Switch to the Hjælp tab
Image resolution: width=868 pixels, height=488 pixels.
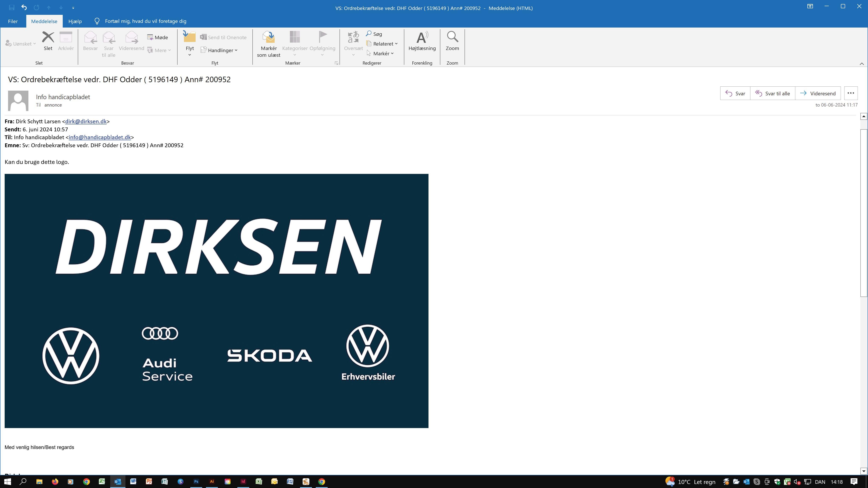(75, 21)
